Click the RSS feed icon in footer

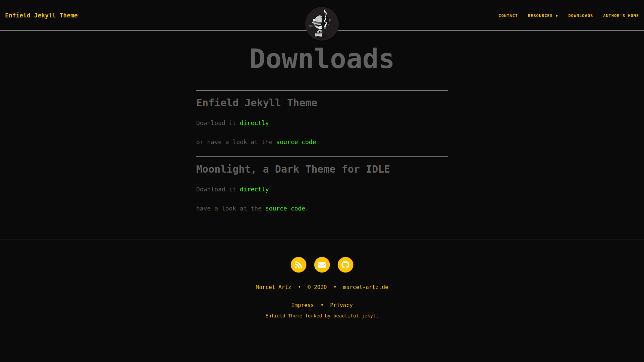pos(298,265)
